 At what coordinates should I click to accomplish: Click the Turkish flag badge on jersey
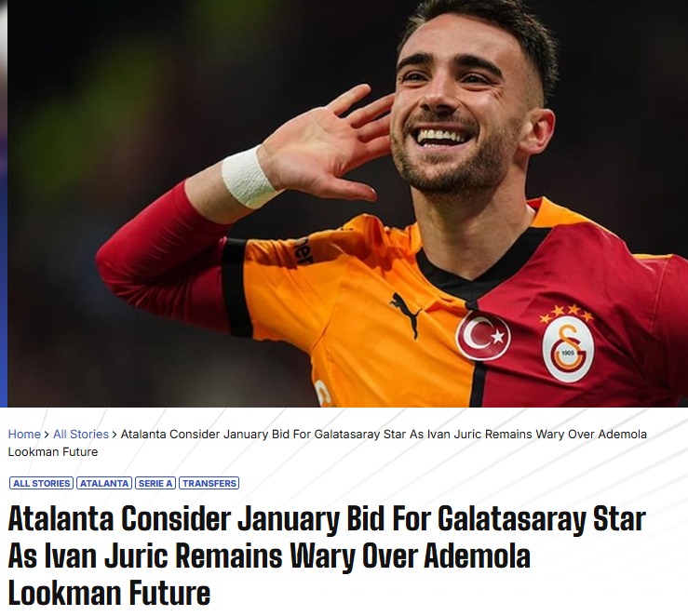tap(483, 336)
